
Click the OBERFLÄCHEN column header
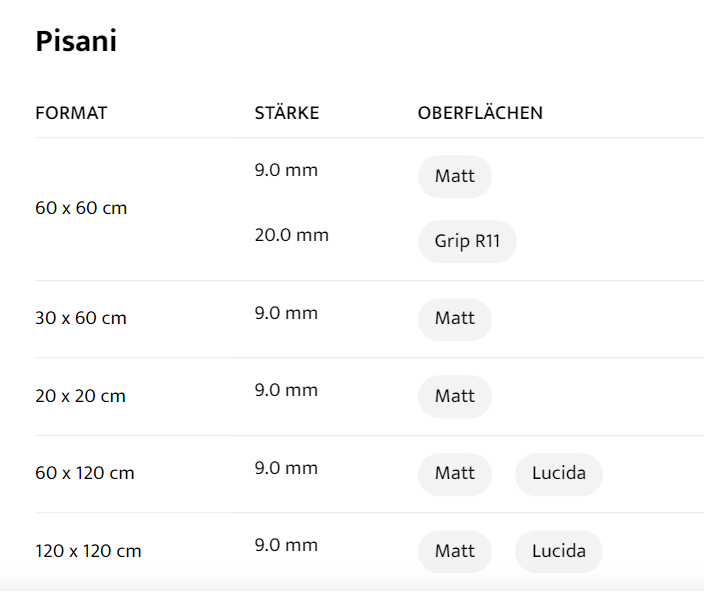tap(480, 113)
